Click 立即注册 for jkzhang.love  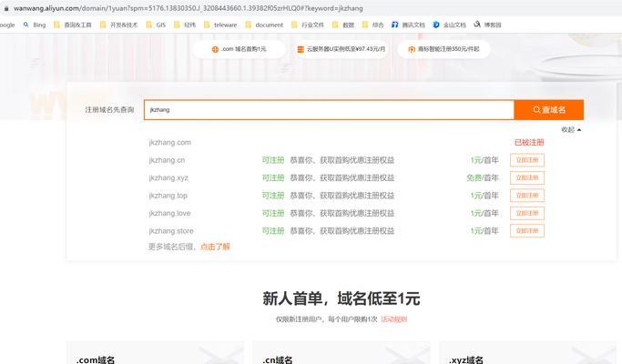[527, 213]
